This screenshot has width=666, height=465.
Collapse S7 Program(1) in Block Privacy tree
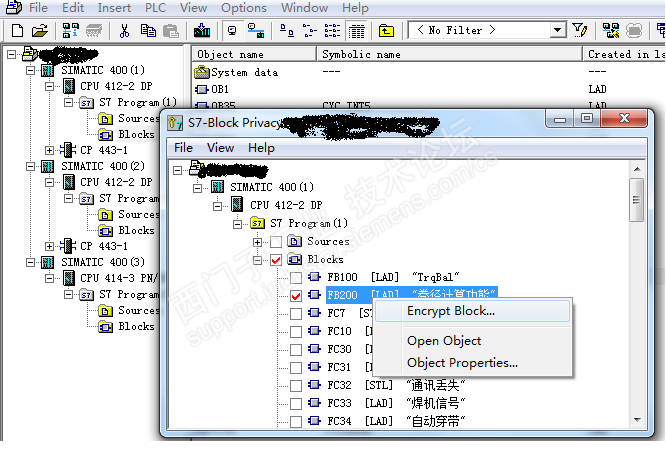click(x=237, y=224)
